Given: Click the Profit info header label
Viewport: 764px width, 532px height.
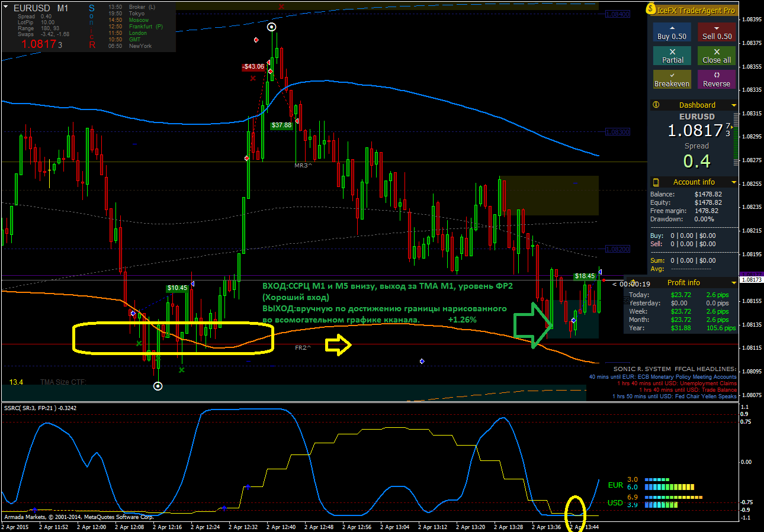Looking at the screenshot, I should tap(683, 283).
